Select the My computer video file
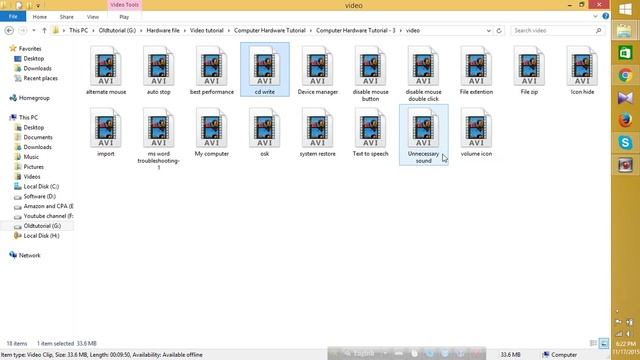Viewport: 640px width, 360px height. coord(211,133)
